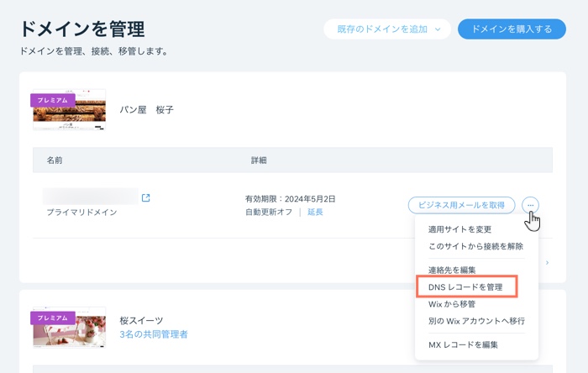Open the 3名の共同管理者 link
This screenshot has width=588, height=373.
154,334
